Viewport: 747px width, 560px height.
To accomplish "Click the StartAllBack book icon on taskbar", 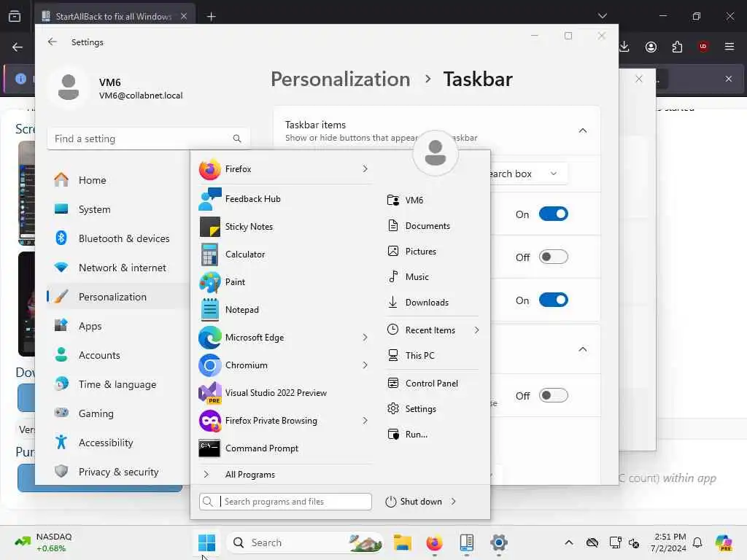I will [467, 542].
